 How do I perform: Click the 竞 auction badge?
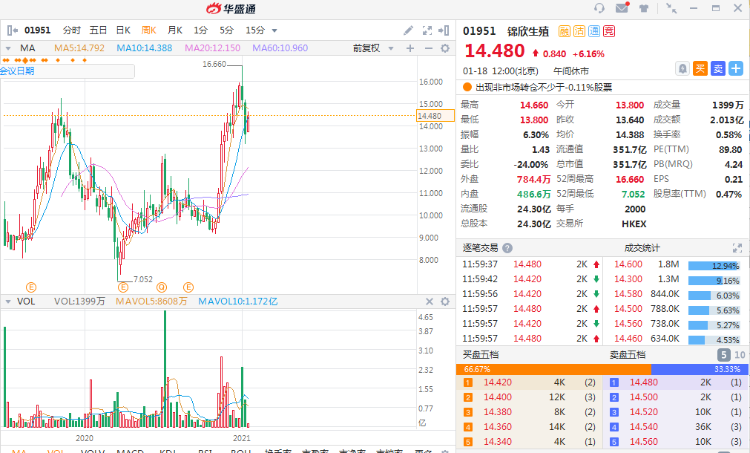(x=609, y=31)
